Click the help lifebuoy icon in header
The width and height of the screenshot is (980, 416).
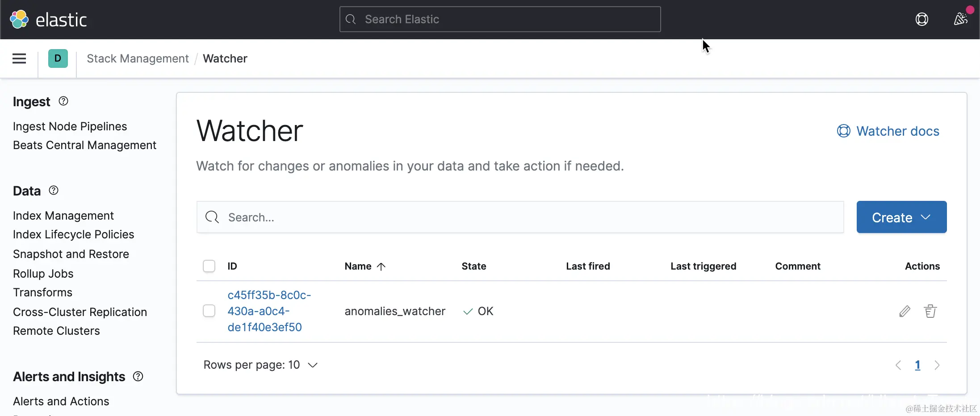921,19
